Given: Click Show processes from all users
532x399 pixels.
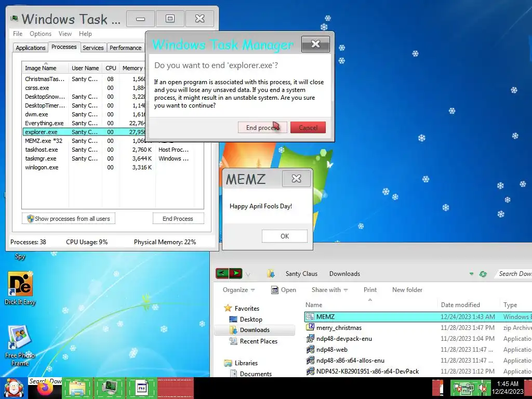Looking at the screenshot, I should point(69,219).
